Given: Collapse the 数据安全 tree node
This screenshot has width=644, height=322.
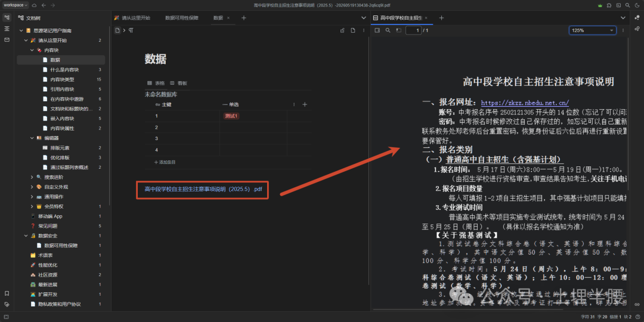Looking at the screenshot, I should 26,236.
